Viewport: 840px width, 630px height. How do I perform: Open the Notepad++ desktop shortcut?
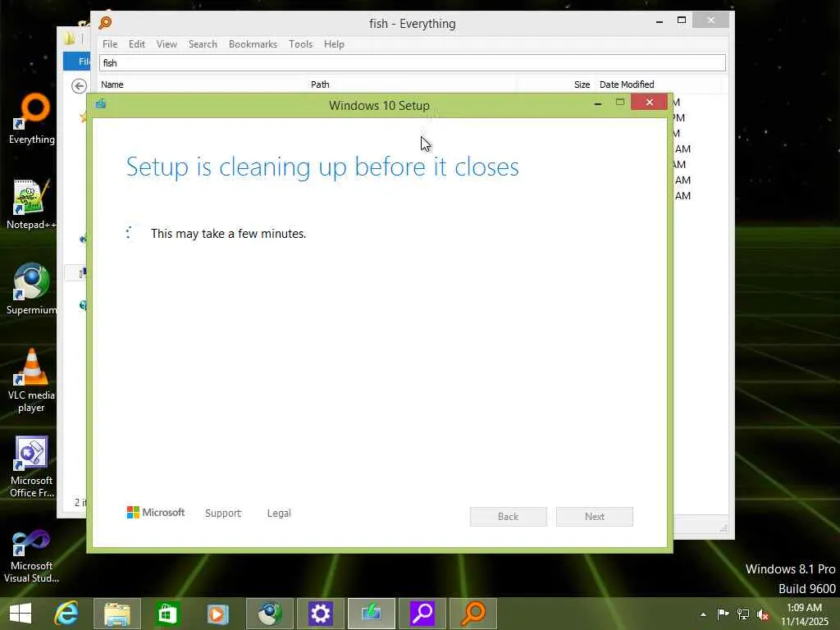coord(31,204)
